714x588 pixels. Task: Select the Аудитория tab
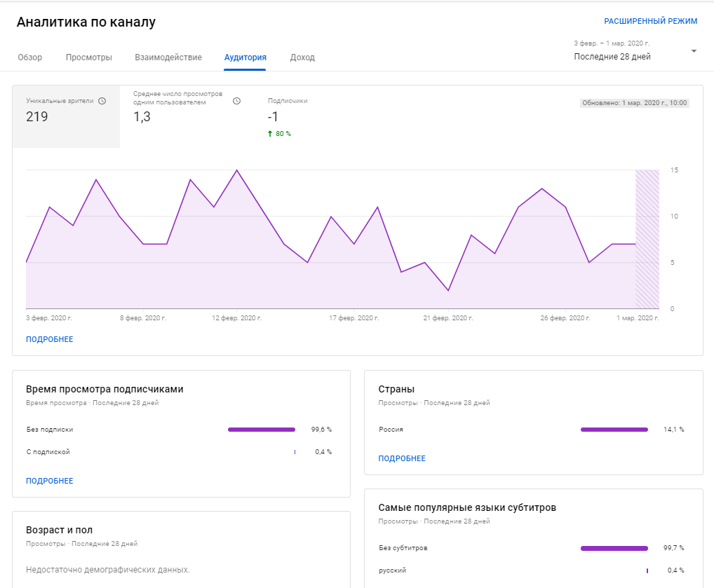click(x=245, y=57)
